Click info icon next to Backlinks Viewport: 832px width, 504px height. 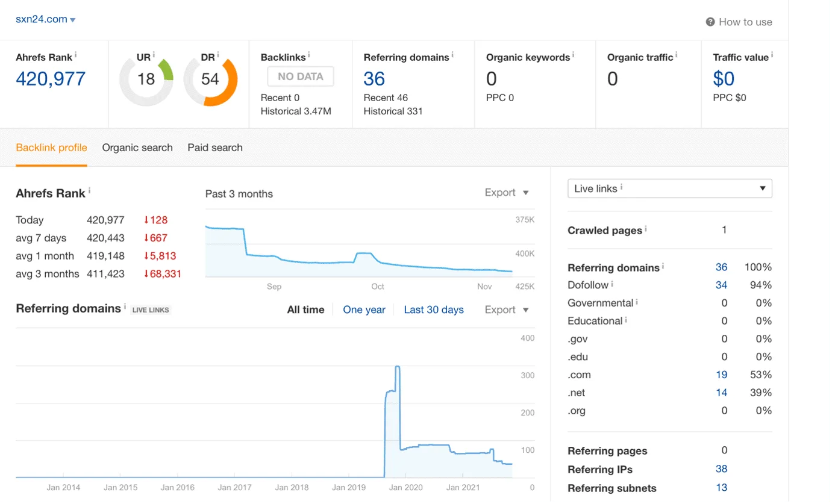coord(309,55)
